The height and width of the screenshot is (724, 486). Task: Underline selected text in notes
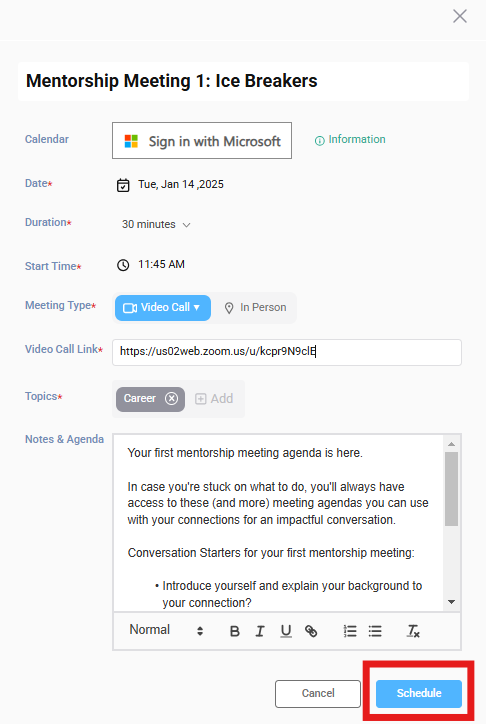coord(286,631)
